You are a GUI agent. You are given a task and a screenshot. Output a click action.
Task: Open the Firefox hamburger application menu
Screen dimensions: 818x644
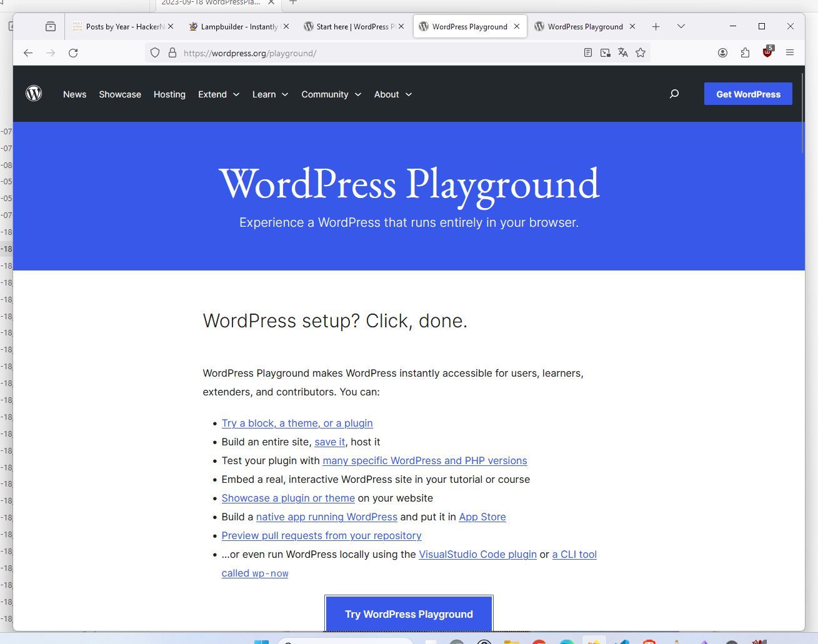tap(790, 53)
